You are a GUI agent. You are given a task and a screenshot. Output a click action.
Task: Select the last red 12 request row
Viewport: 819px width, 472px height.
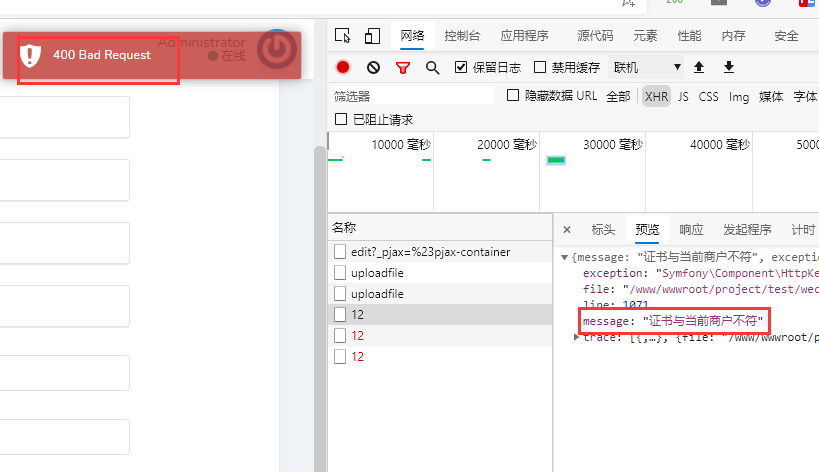(x=440, y=357)
